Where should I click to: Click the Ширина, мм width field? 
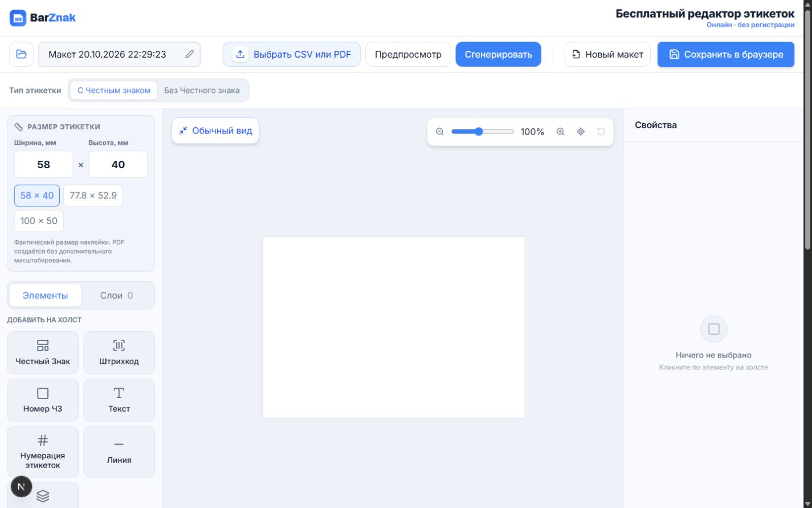[x=44, y=164]
